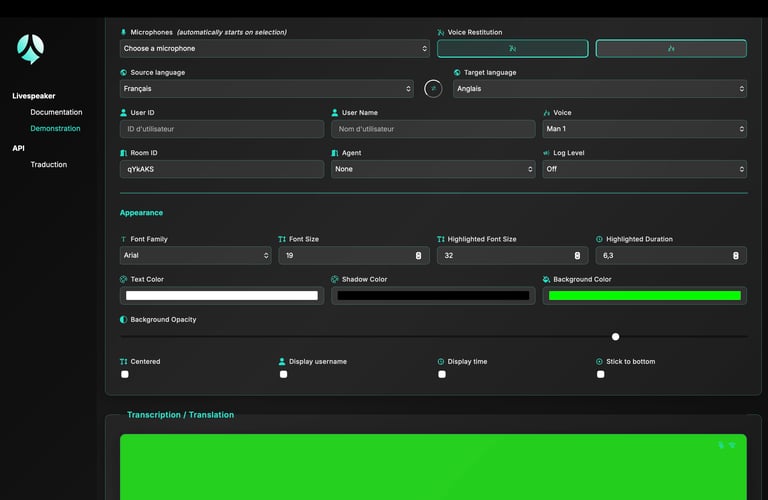Enable the Display time checkbox
The image size is (768, 500).
tap(442, 374)
